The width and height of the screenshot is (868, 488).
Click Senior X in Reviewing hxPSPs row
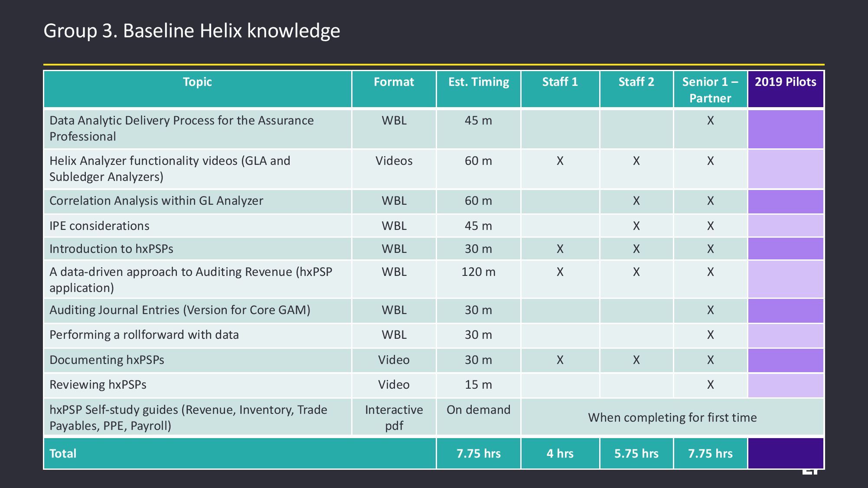(710, 385)
